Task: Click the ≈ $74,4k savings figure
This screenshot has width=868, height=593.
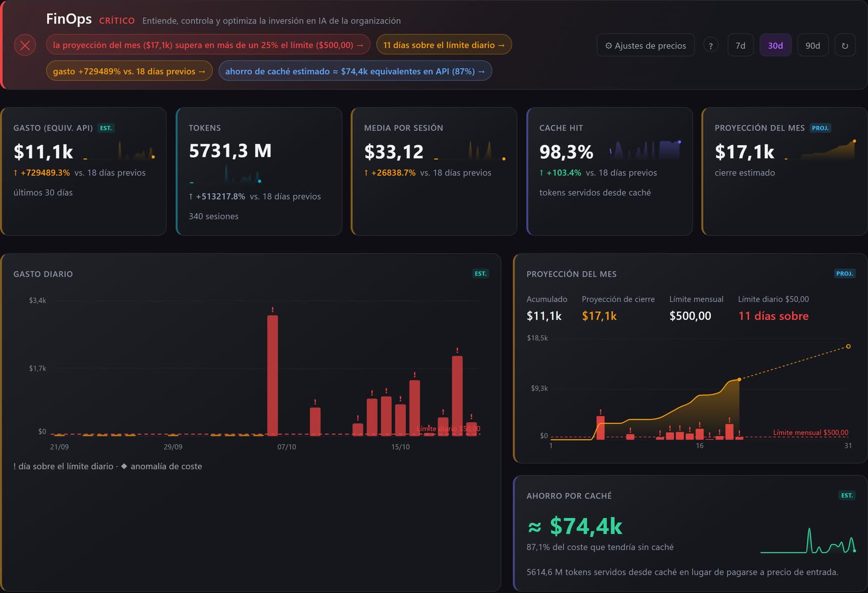Action: (575, 526)
